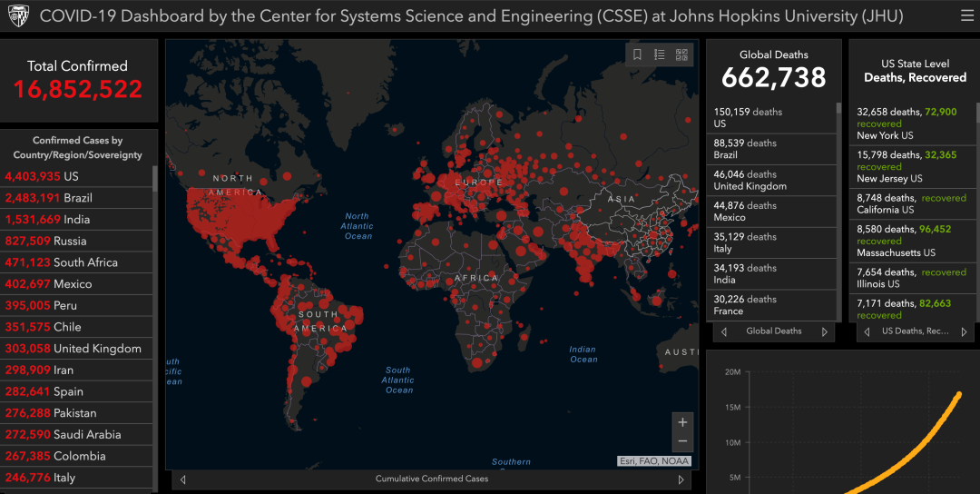
Task: Click the Esri, FAO, NOAA attribution
Action: pyautogui.click(x=653, y=460)
